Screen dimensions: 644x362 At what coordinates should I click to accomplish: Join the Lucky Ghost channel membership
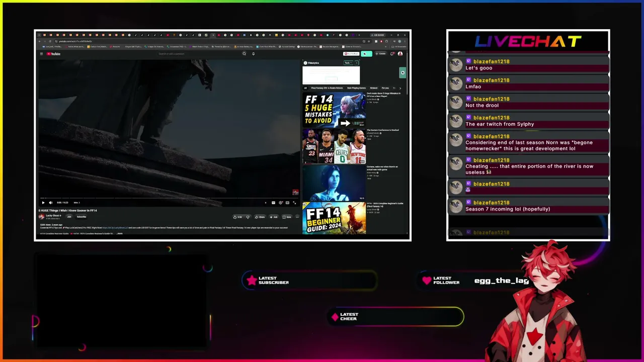coord(69,217)
